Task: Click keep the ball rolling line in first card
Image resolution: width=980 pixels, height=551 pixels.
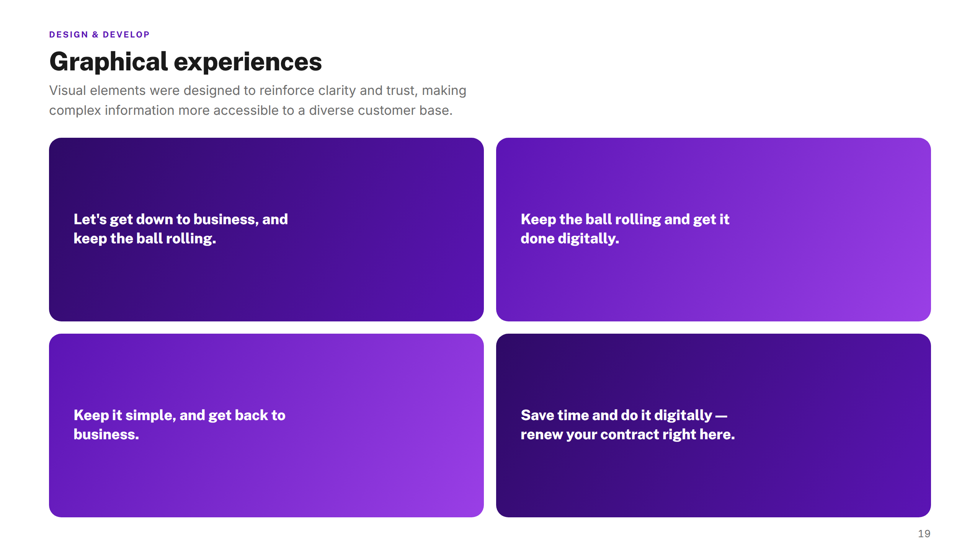Action: (x=145, y=238)
